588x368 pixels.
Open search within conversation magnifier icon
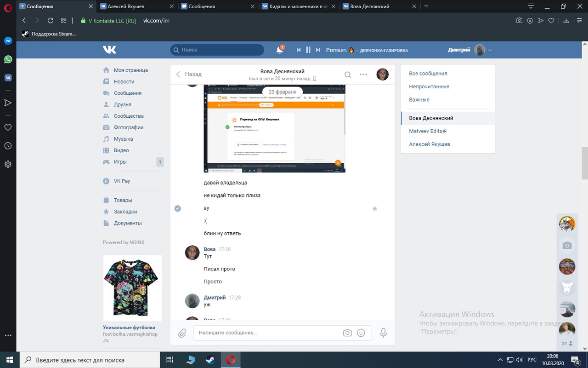click(x=348, y=75)
